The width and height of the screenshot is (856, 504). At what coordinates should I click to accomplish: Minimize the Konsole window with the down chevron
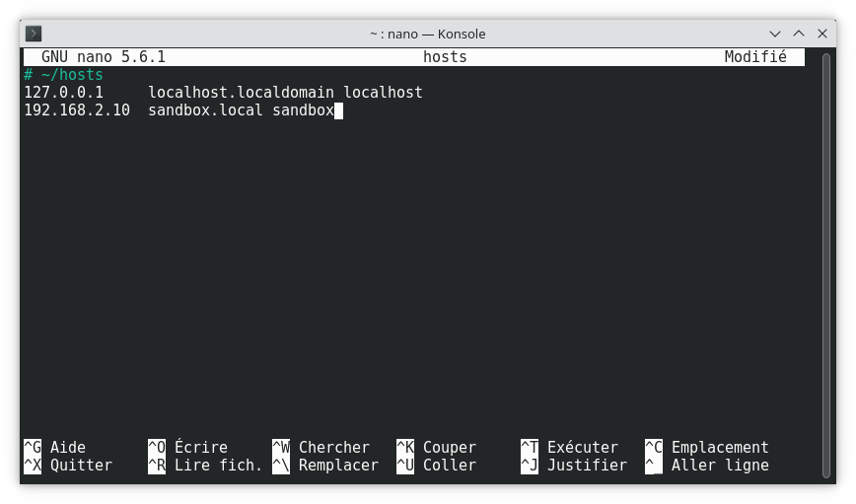(775, 34)
